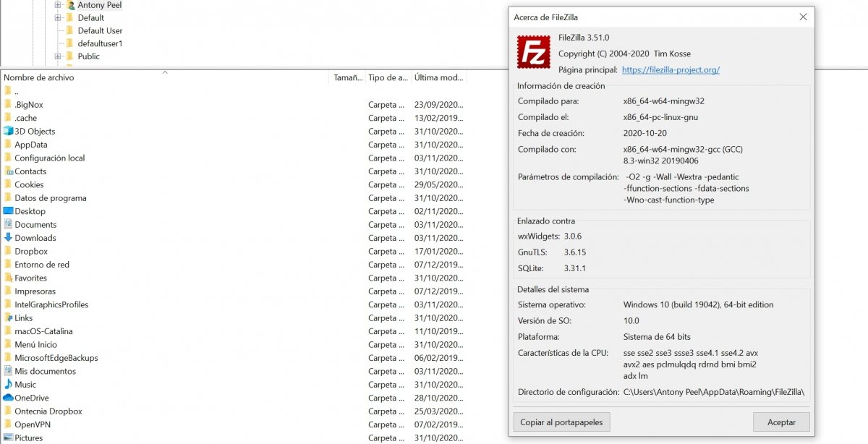Select the macOS-Catalina folder icon
Image resolution: width=868 pixels, height=444 pixels.
[x=8, y=331]
